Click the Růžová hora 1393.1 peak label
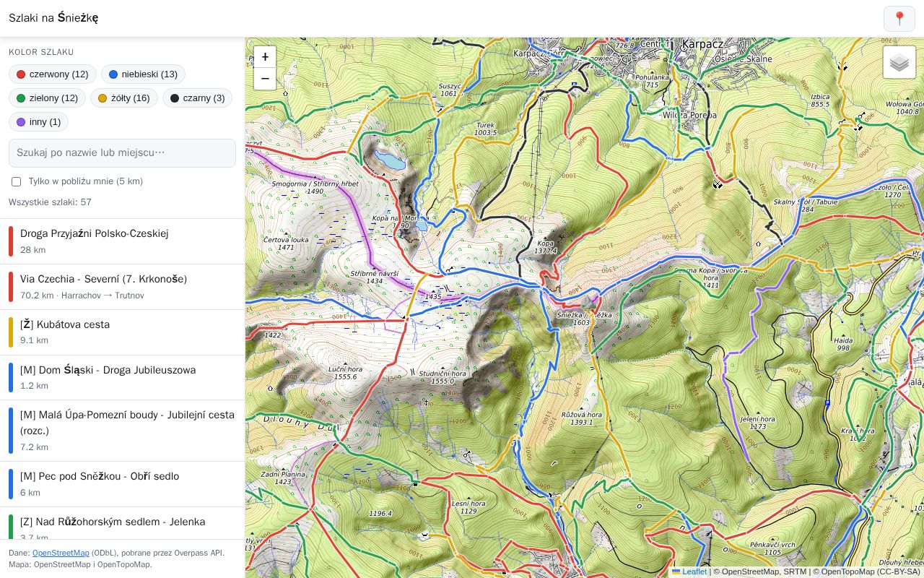924x578 pixels. click(582, 418)
